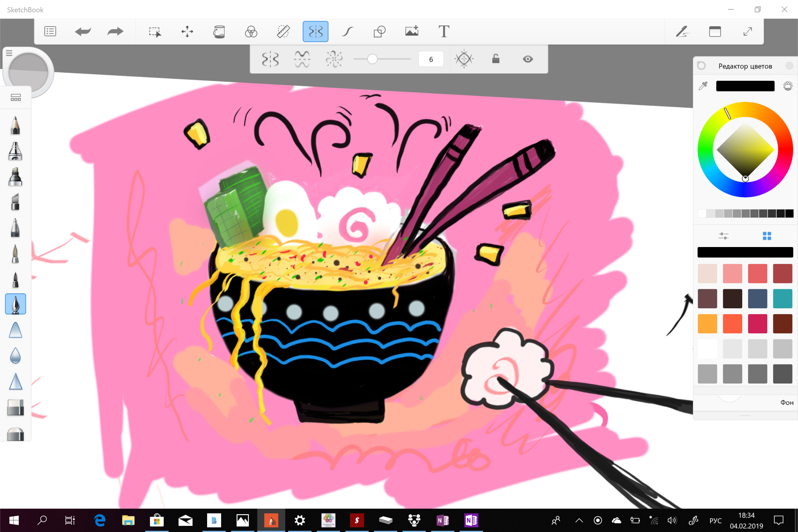Viewport: 798px width, 532px height.
Task: Toggle transparent color icon
Action: tap(788, 86)
